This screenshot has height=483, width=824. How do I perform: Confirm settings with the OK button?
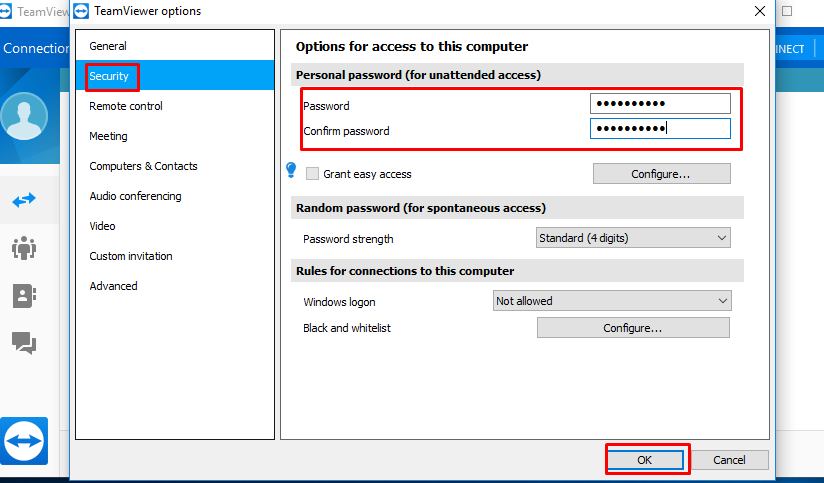(645, 460)
